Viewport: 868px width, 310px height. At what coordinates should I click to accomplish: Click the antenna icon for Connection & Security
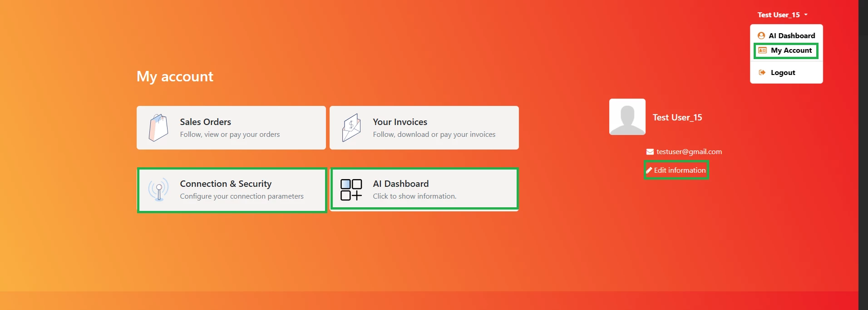158,190
